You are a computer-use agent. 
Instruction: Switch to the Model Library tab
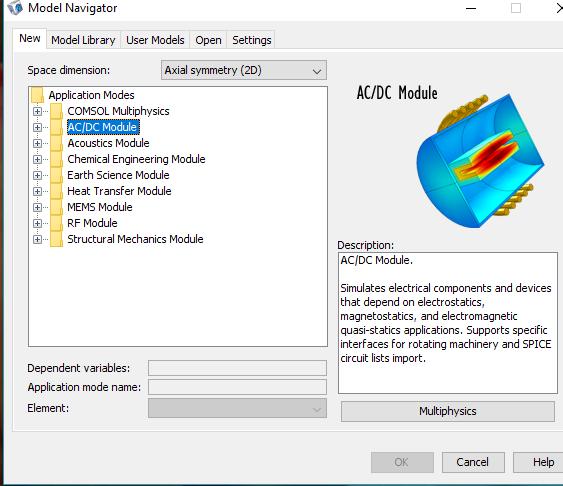(83, 40)
